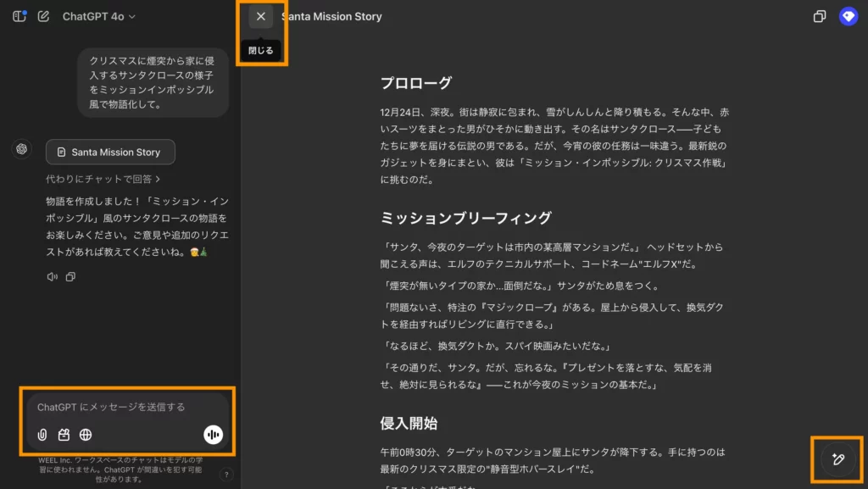This screenshot has height=489, width=868.
Task: Start a new chat with pencil icon
Action: [x=43, y=16]
